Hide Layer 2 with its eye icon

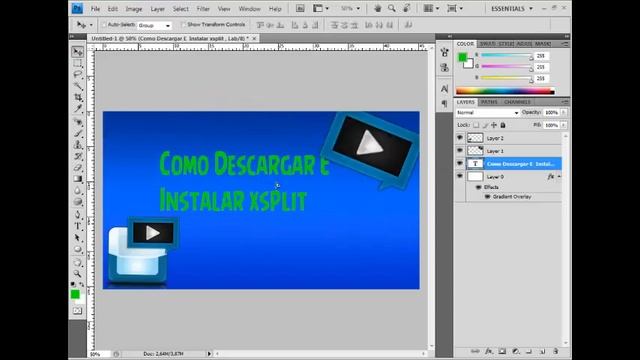[460, 138]
